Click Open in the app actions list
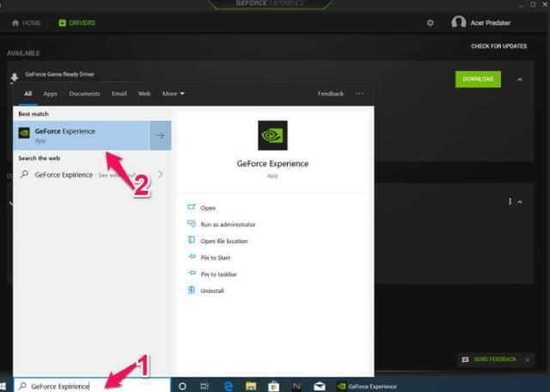Screen dimensions: 550x392 point(208,208)
